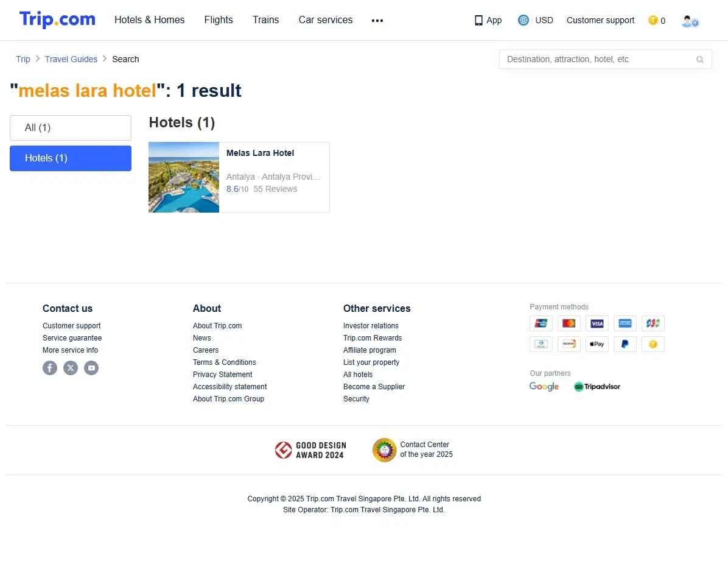
Task: Click the PayPal payment icon
Action: point(625,344)
